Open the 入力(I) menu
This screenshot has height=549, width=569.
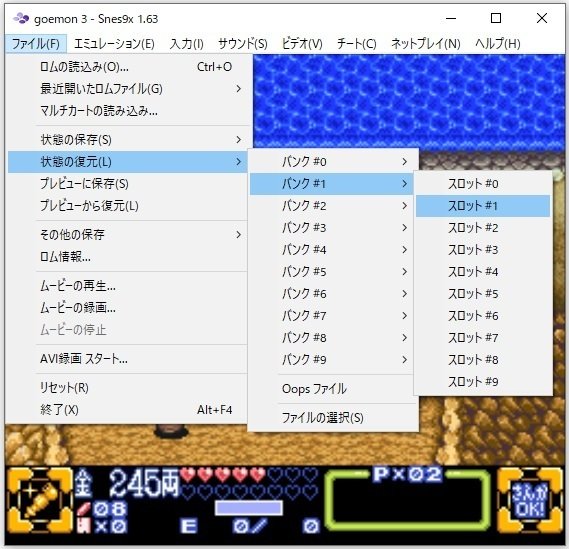[187, 44]
